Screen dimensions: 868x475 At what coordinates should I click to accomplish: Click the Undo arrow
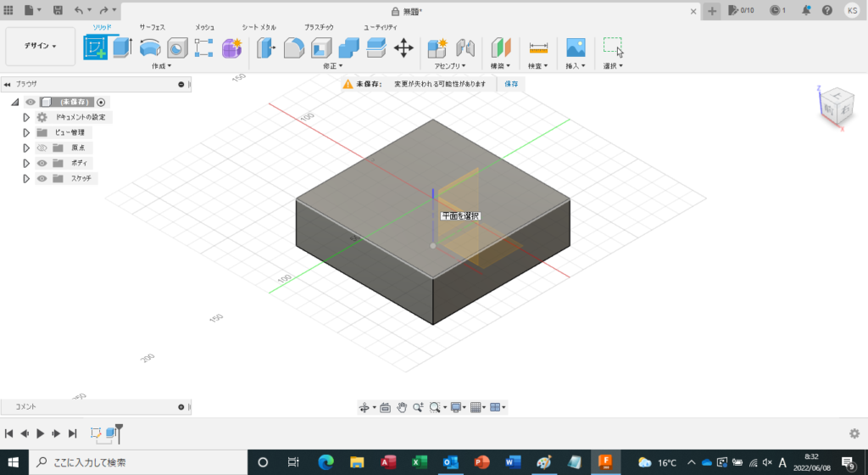point(79,10)
